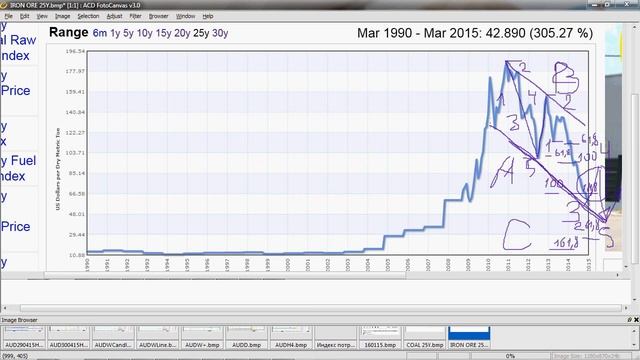Select the COAL 25Y.bmp thumbnail

424,337
